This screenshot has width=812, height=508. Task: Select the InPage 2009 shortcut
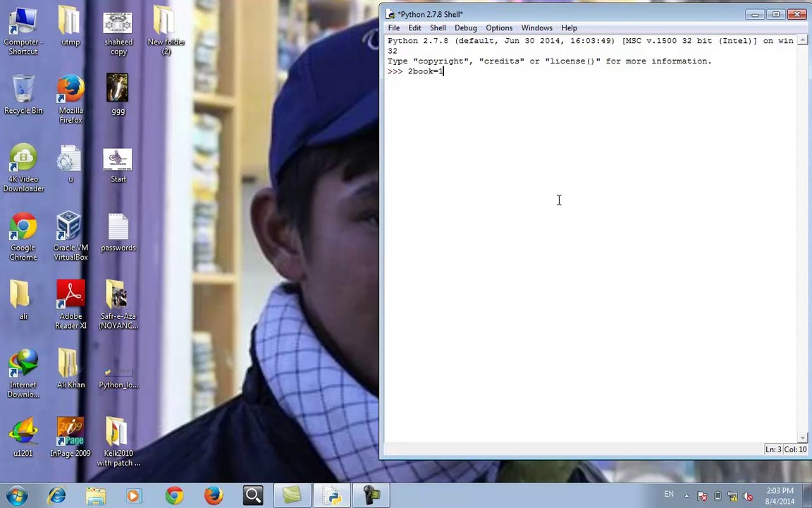pos(70,437)
